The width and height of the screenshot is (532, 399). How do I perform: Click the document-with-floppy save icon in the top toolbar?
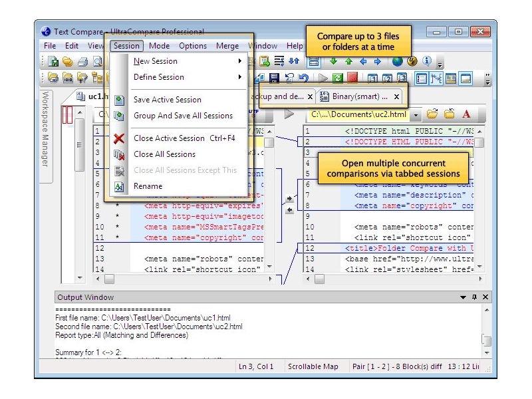(53, 61)
